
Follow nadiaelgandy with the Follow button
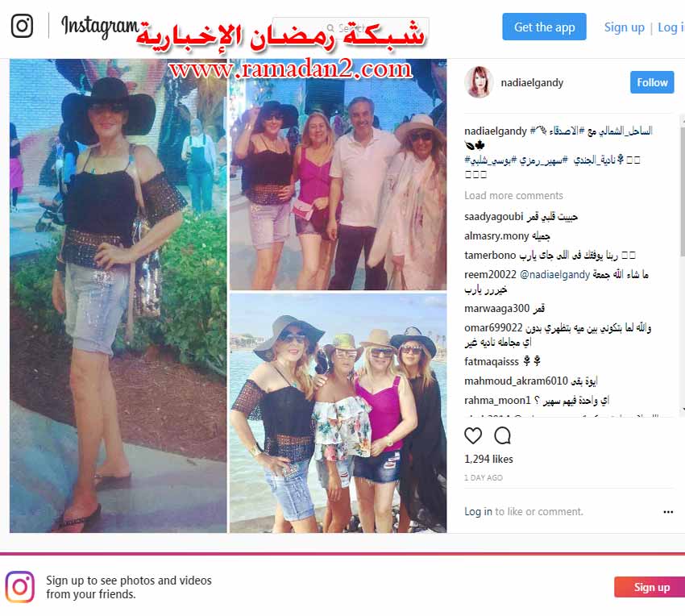click(652, 82)
